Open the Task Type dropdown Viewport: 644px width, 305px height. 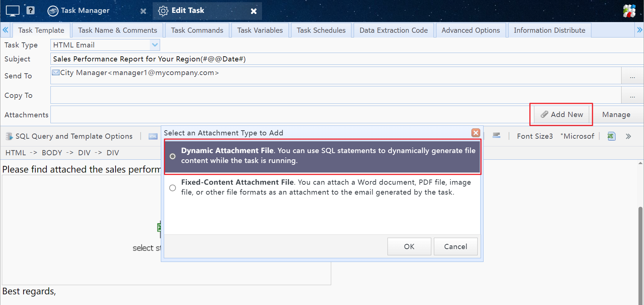155,45
